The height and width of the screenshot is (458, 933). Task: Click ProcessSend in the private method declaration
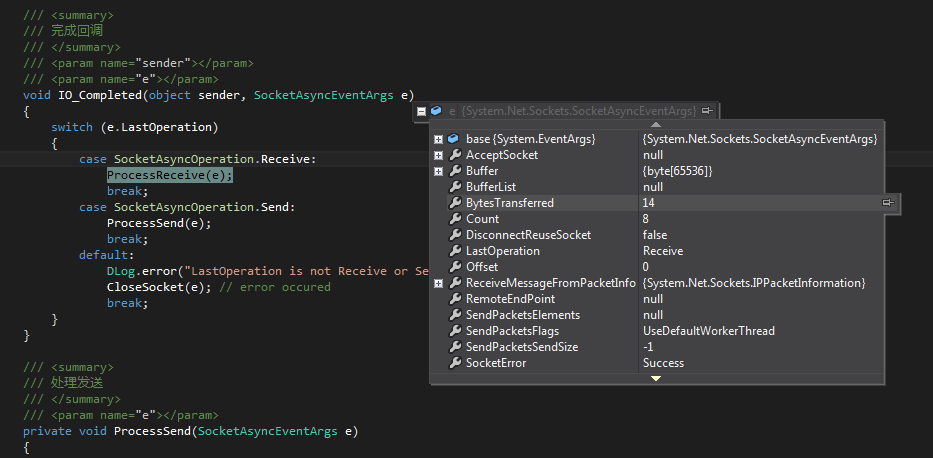pyautogui.click(x=152, y=432)
